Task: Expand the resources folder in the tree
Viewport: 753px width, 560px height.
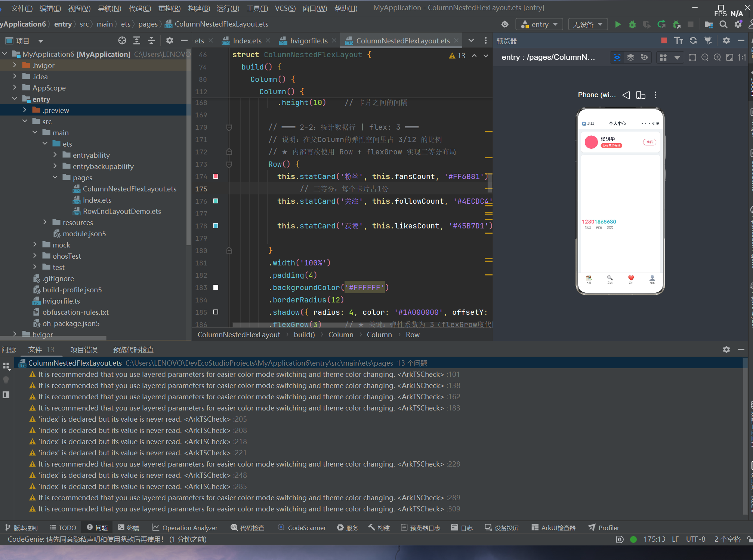Action: tap(45, 222)
